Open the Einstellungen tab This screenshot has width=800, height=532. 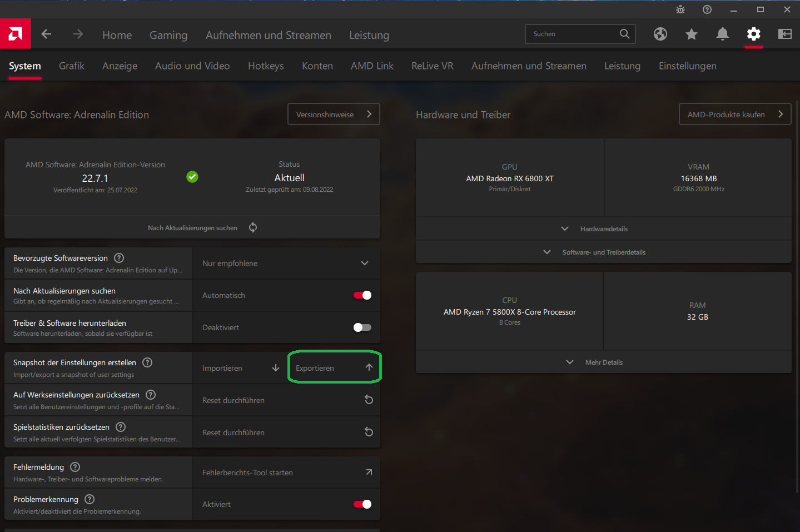click(688, 66)
